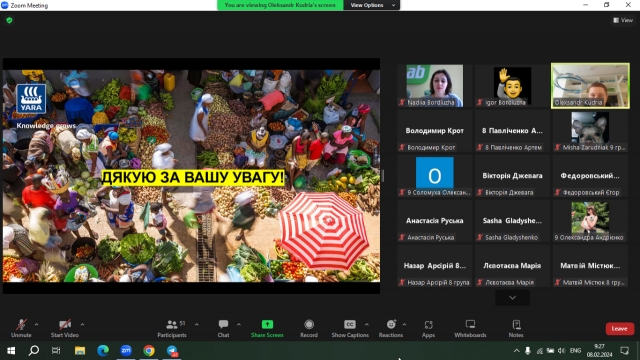The height and width of the screenshot is (360, 640).
Task: Select 9 Олександра Андрієнко photo tile
Action: point(590,221)
